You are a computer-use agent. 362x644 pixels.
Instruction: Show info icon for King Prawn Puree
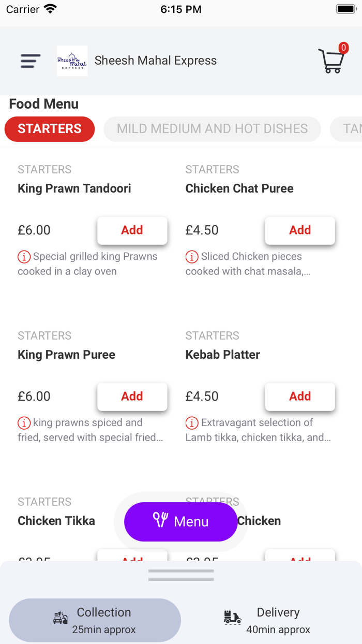coord(24,423)
